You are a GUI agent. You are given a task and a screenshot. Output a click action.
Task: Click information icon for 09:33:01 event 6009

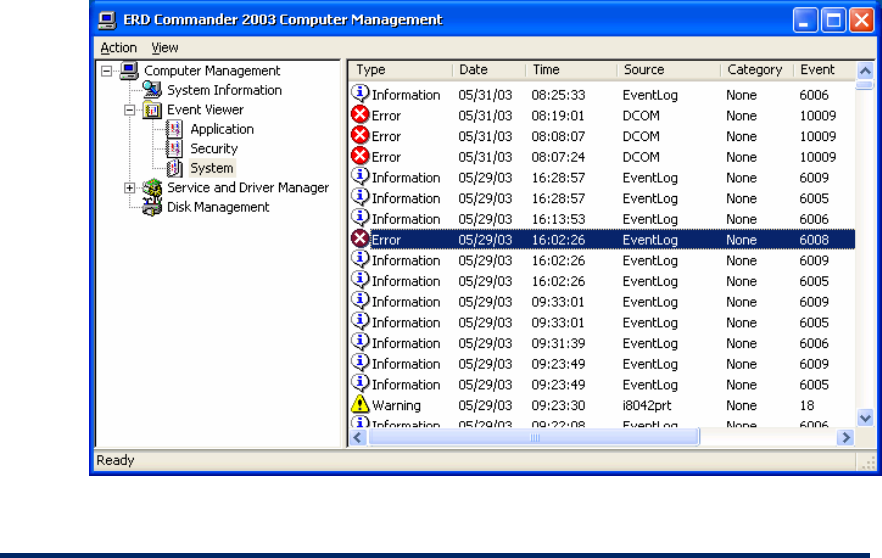360,301
